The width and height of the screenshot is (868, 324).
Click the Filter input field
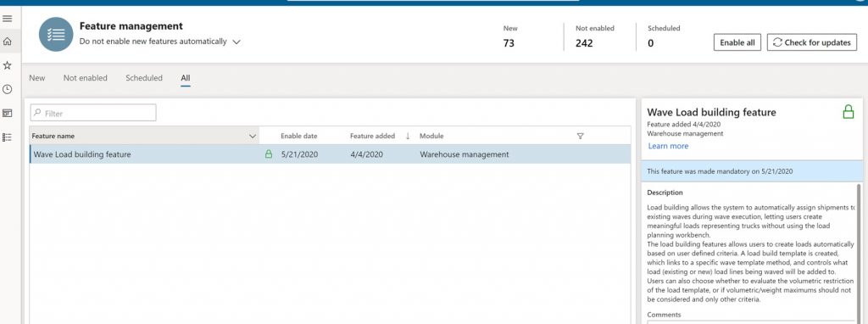(93, 113)
